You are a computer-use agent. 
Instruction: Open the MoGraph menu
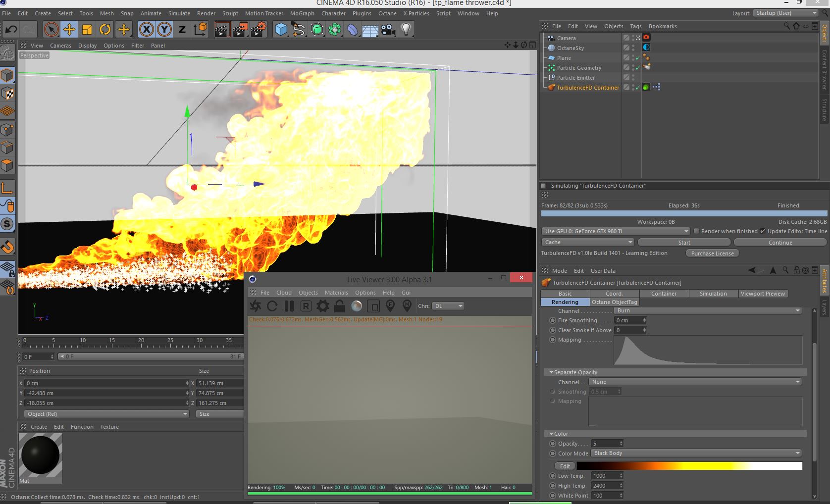tap(302, 13)
